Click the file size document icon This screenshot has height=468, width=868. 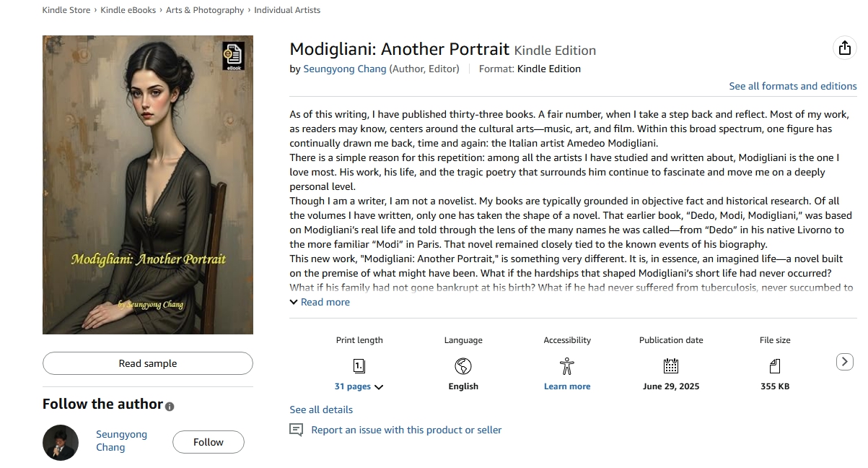click(775, 365)
